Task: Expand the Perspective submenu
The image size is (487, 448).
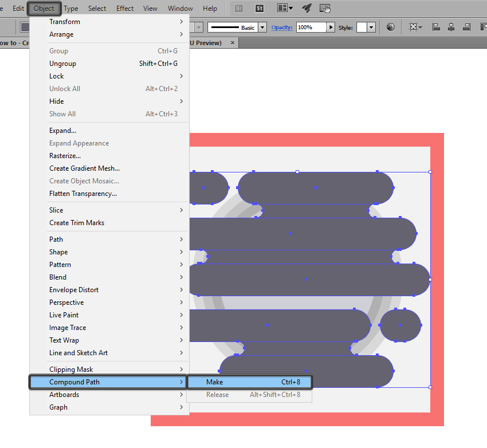Action: tap(109, 302)
